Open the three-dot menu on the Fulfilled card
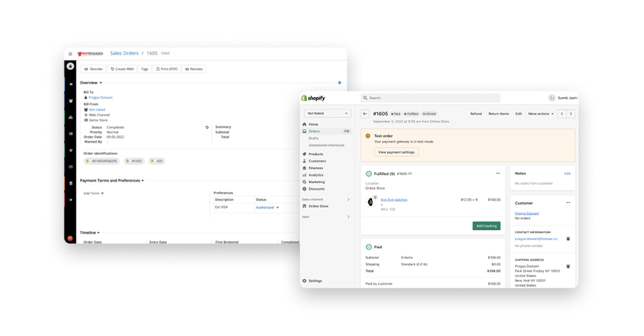The height and width of the screenshot is (336, 644). (498, 173)
